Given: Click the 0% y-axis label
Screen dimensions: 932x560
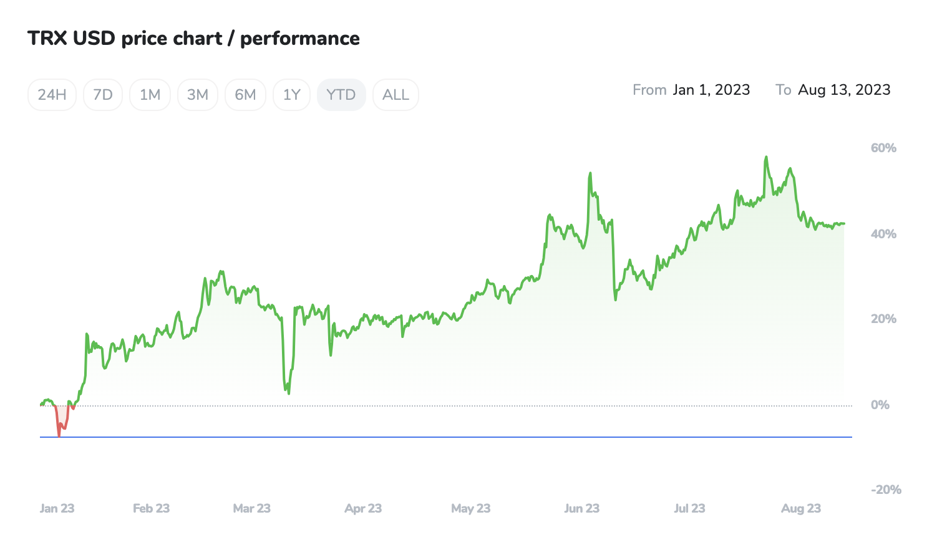Looking at the screenshot, I should [880, 405].
